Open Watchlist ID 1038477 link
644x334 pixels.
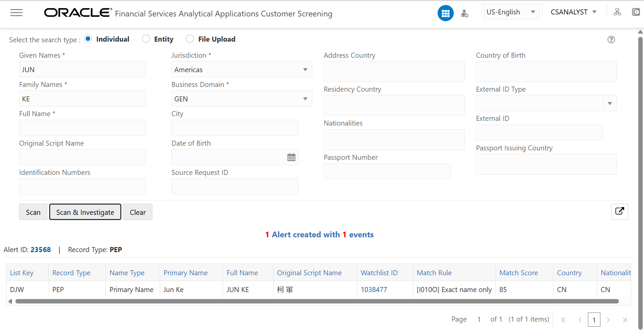(374, 289)
